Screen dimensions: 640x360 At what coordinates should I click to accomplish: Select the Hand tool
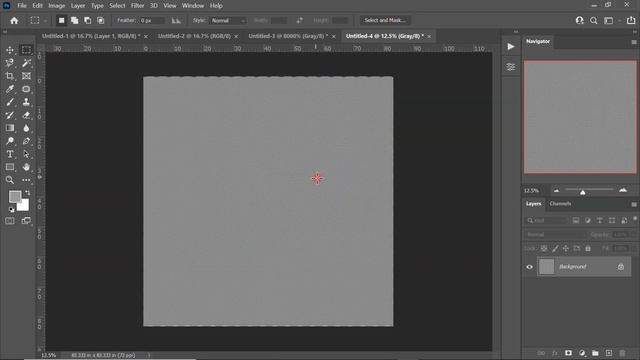[x=26, y=167]
